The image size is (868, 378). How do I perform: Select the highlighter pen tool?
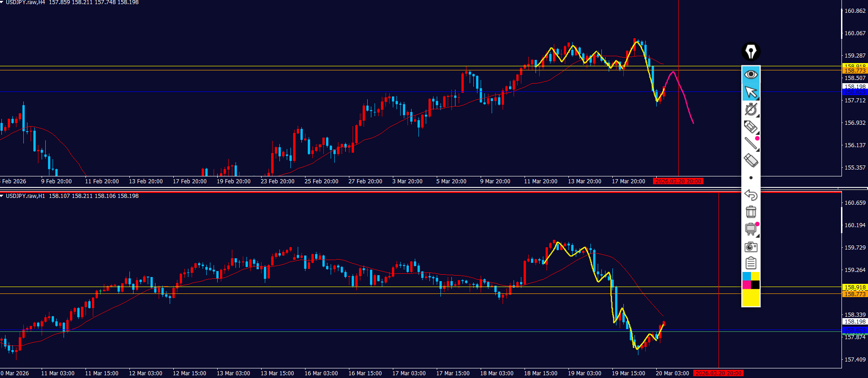point(750,127)
